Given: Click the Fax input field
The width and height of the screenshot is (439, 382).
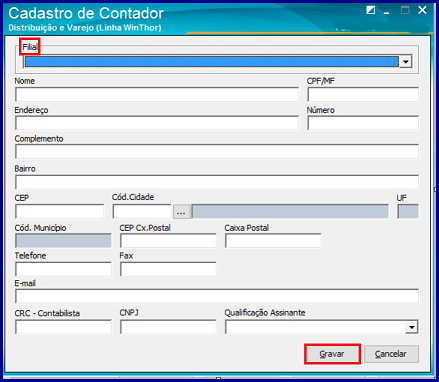Looking at the screenshot, I should pyautogui.click(x=168, y=269).
